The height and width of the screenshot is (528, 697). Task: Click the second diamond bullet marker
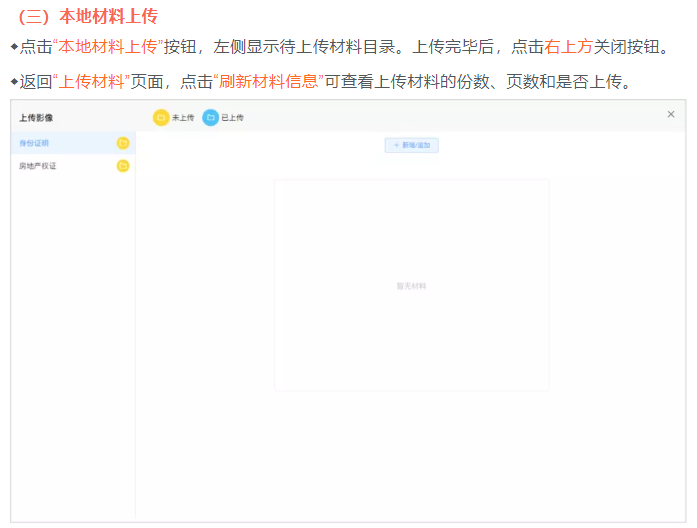(14, 81)
